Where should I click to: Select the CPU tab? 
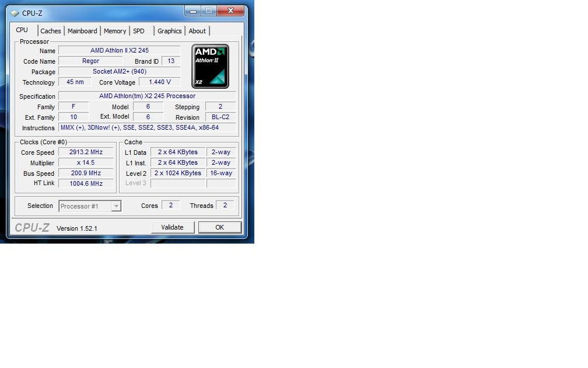point(22,30)
